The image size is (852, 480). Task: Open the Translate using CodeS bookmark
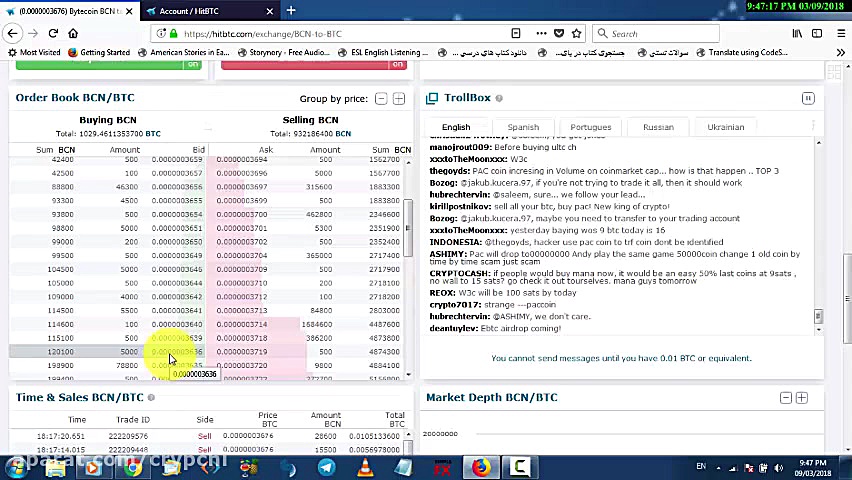point(742,52)
